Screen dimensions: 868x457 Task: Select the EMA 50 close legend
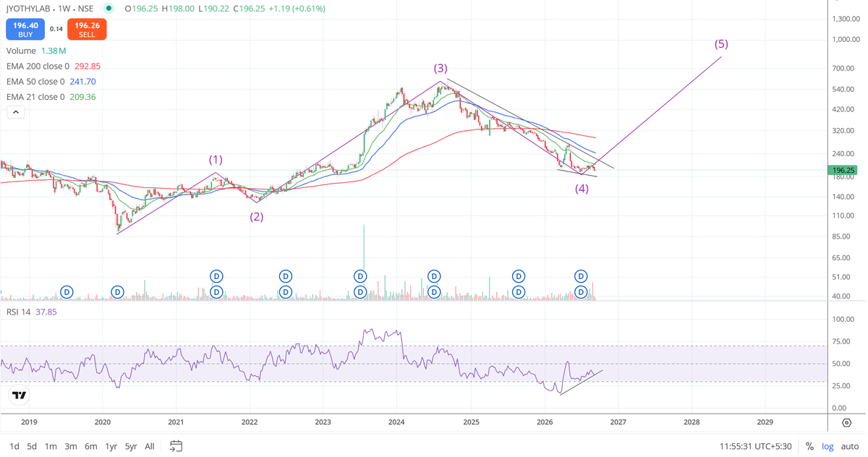point(51,82)
